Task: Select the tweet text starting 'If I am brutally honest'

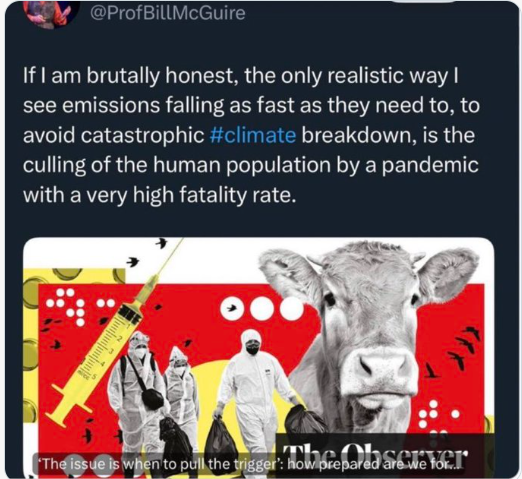Action: pyautogui.click(x=251, y=136)
